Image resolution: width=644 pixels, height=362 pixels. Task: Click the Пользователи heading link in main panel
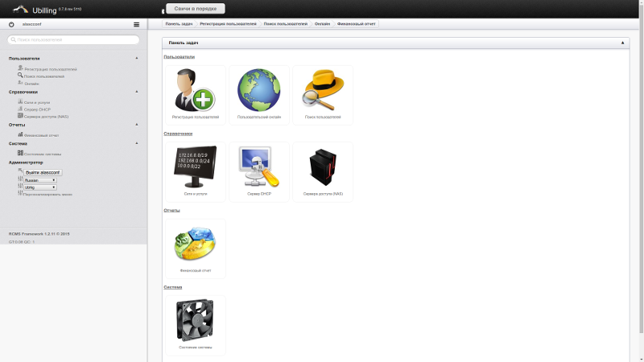pyautogui.click(x=179, y=56)
